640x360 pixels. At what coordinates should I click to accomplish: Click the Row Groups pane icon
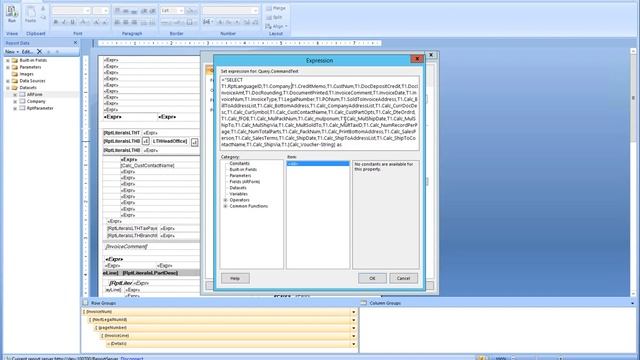(85, 303)
